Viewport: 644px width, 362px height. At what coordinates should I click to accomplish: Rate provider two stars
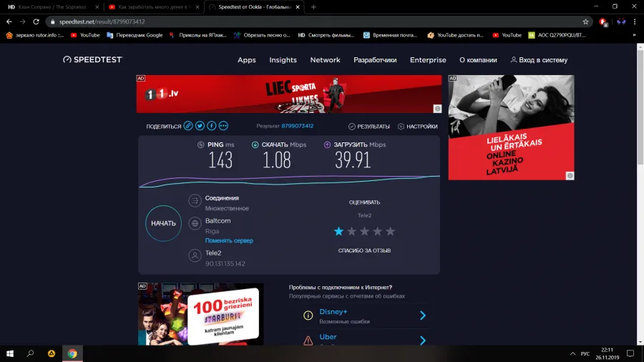click(351, 232)
